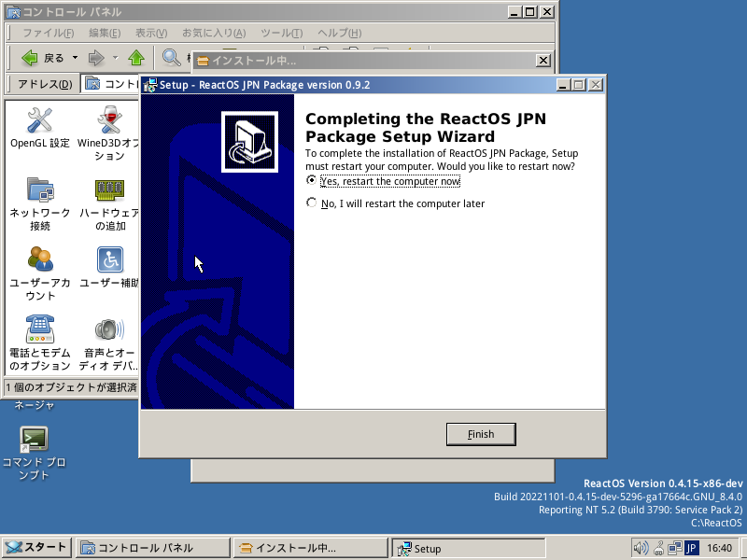The image size is (747, 560).
Task: Open the volume speaker icon in system tray
Action: 639,547
